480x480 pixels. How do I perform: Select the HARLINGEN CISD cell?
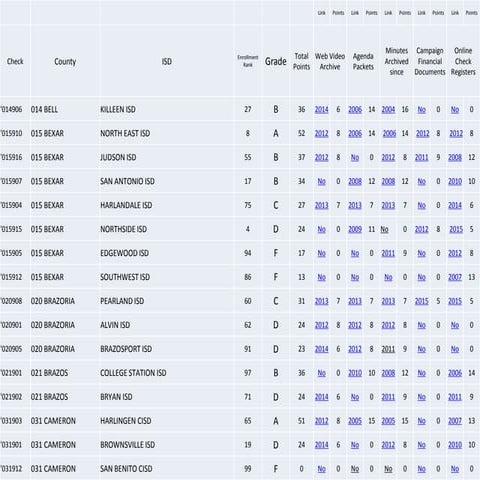126,421
